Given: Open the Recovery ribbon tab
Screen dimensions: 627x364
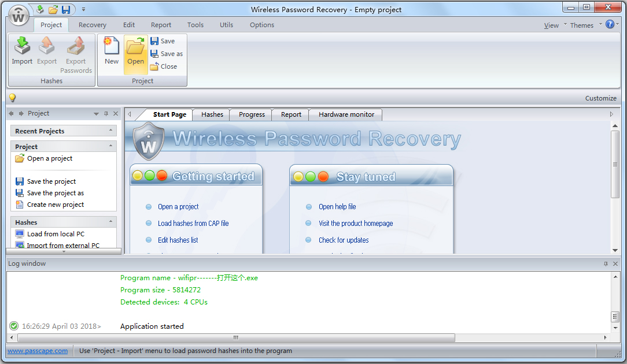Looking at the screenshot, I should (93, 25).
